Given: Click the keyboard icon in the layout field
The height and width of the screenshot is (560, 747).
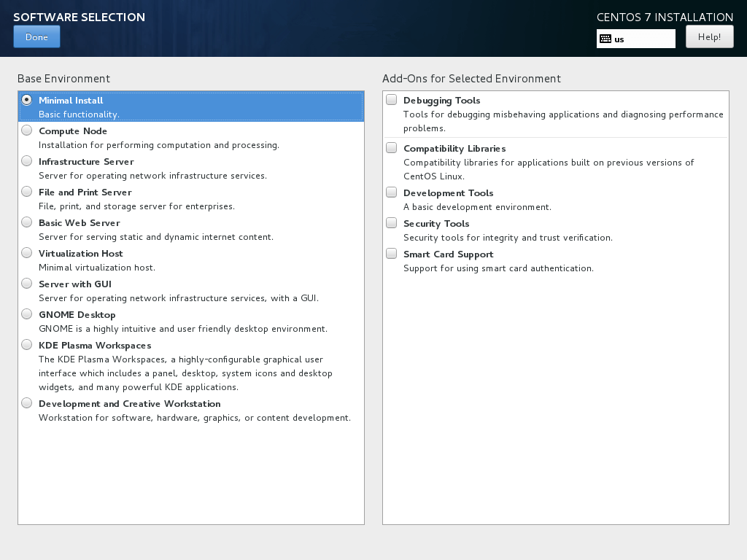Looking at the screenshot, I should coord(605,39).
